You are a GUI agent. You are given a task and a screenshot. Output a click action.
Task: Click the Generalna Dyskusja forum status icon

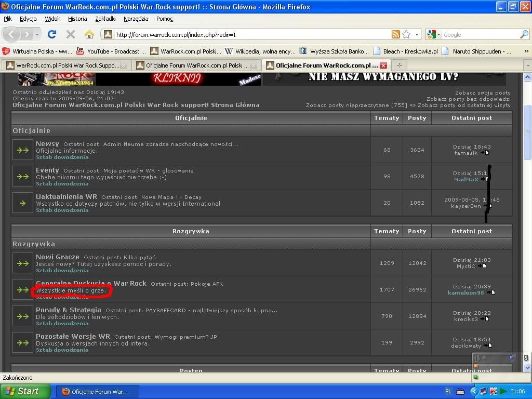23,290
